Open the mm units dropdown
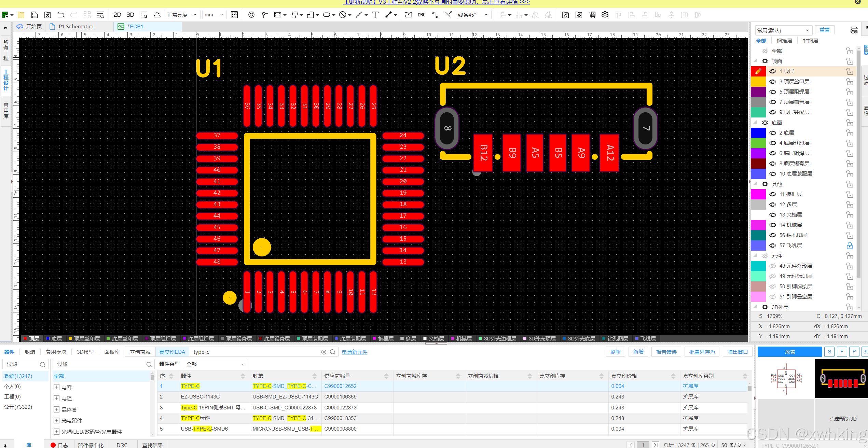The image size is (868, 448). pos(214,15)
